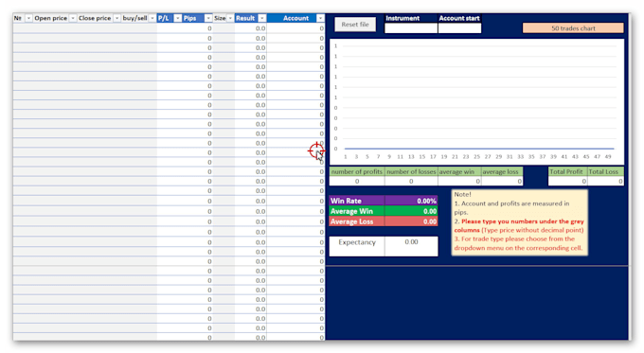Click the Account column header text
This screenshot has height=353, width=644.
click(295, 18)
